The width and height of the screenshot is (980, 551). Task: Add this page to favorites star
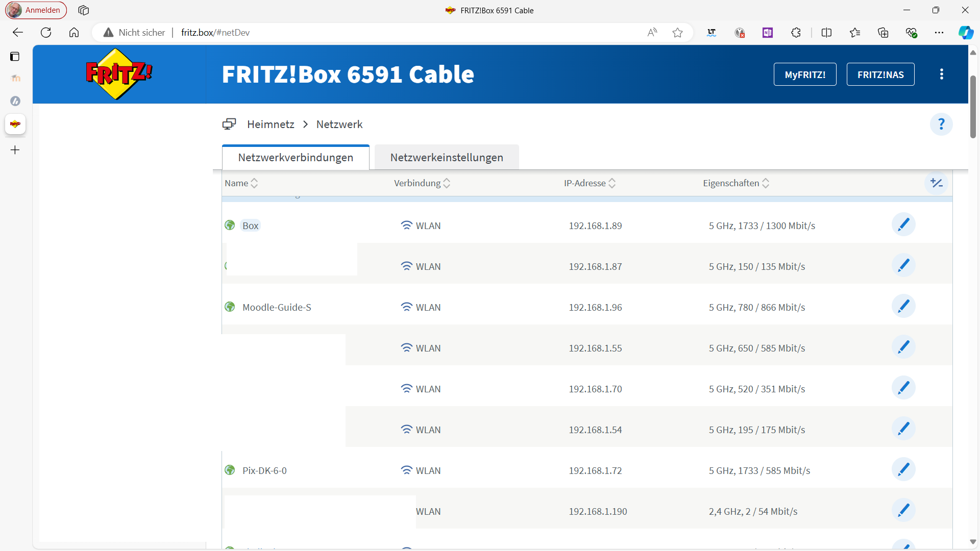coord(677,33)
